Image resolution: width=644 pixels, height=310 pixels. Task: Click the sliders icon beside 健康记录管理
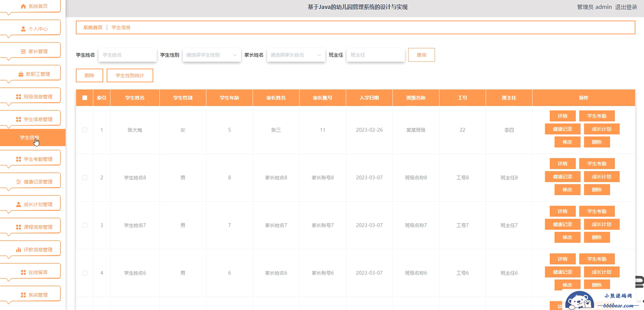[19, 182]
